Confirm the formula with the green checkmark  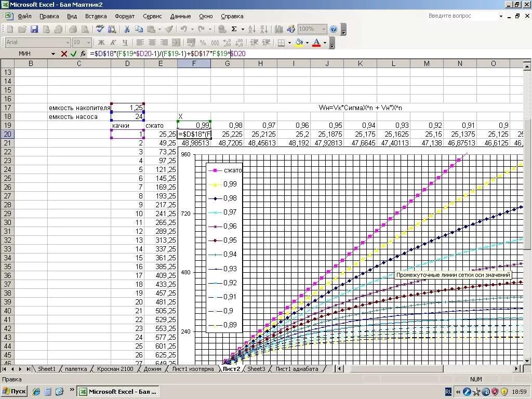pyautogui.click(x=73, y=54)
